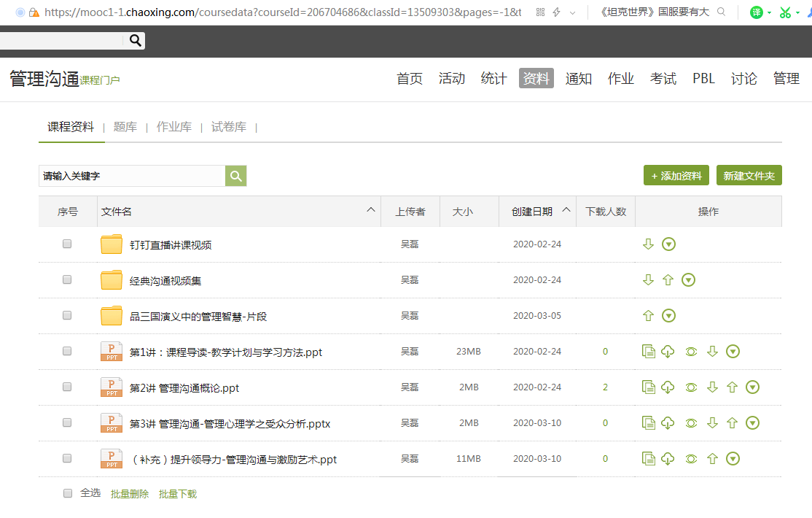Screen dimensions: 812x518
Task: Expand more options for 第2讲 管理沟通概论.ppt
Action: [753, 387]
